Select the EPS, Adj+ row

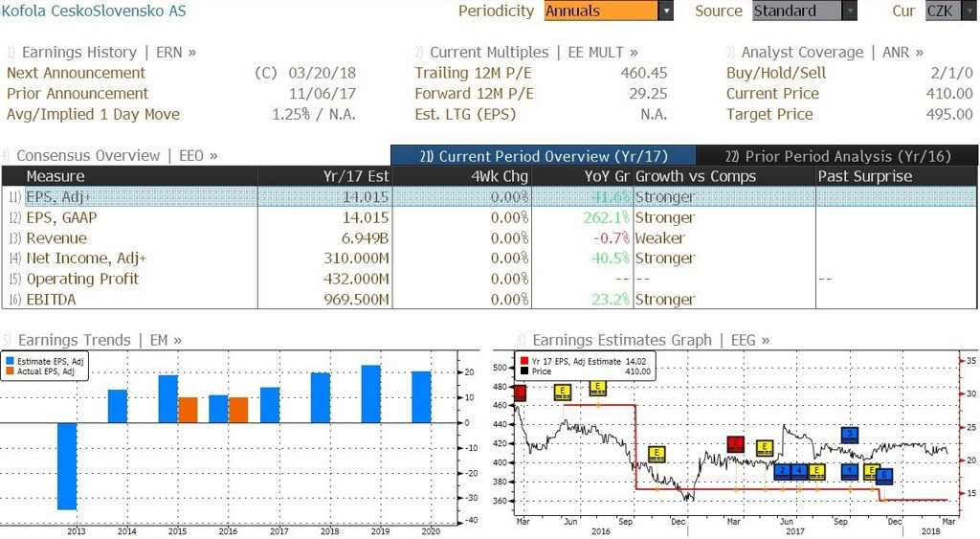click(x=489, y=197)
